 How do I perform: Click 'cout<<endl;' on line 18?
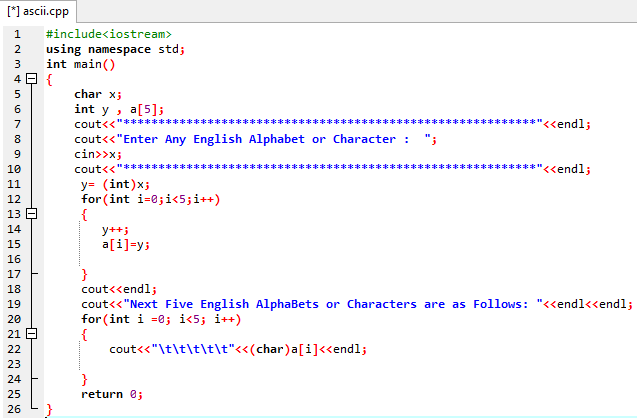click(x=119, y=289)
